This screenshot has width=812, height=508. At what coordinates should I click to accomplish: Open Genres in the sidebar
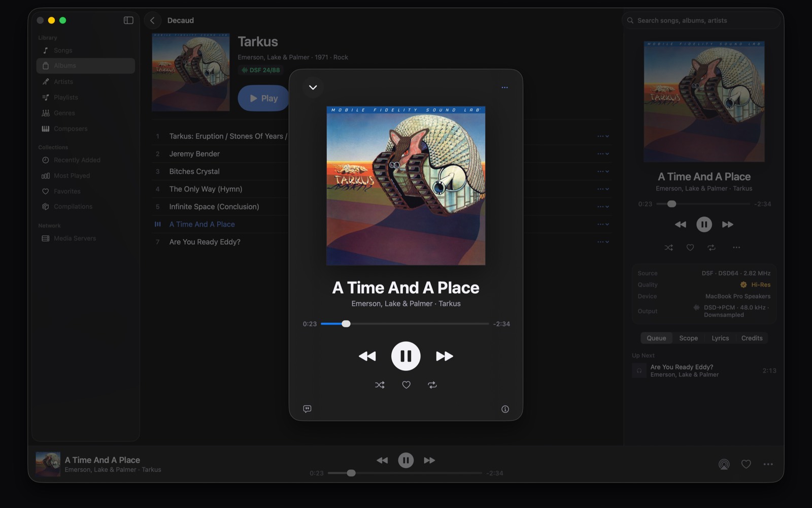(x=86, y=113)
